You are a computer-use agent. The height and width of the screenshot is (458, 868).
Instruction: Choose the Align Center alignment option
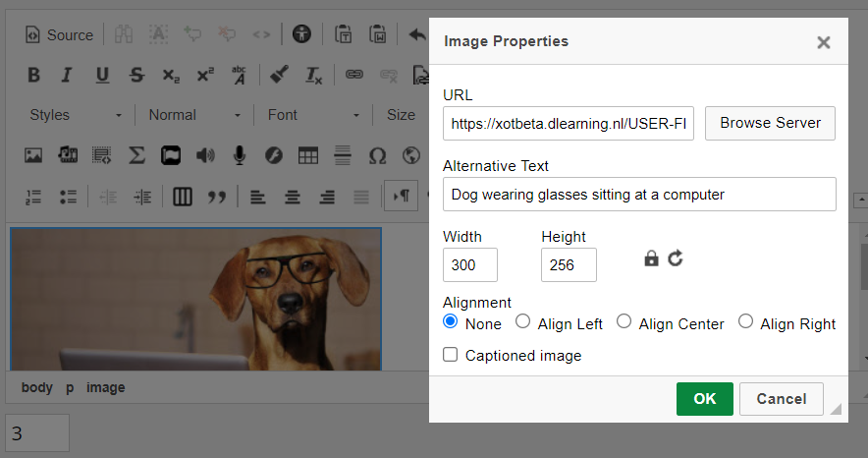(624, 321)
